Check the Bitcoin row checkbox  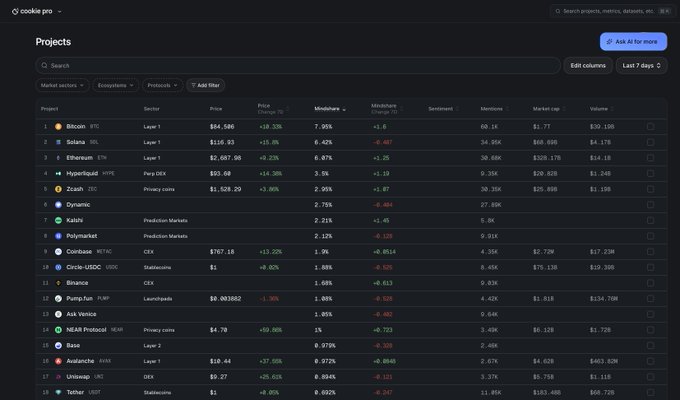point(650,127)
